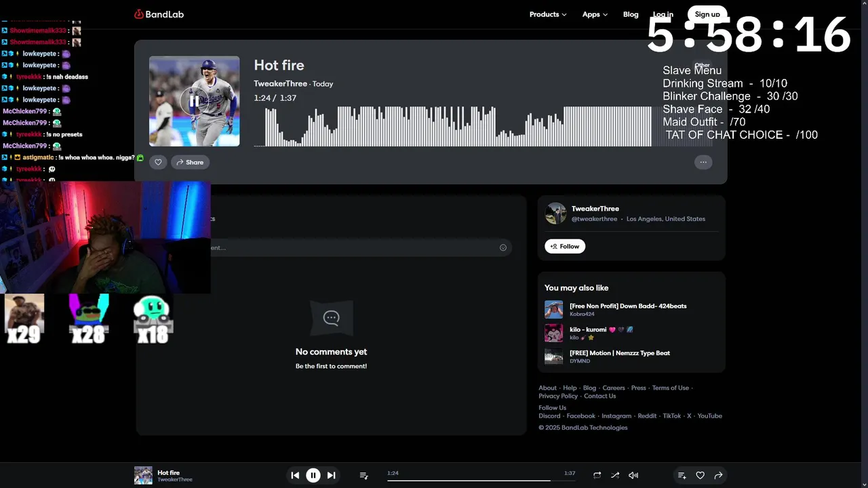Image resolution: width=868 pixels, height=488 pixels.
Task: Open TweakerThree name in sidebar card
Action: pyautogui.click(x=595, y=209)
